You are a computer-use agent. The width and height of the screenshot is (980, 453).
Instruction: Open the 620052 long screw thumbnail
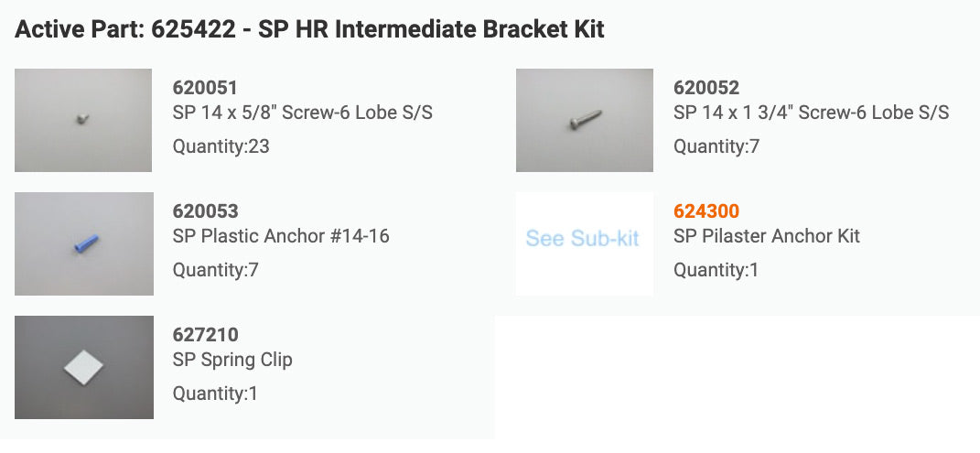point(585,120)
